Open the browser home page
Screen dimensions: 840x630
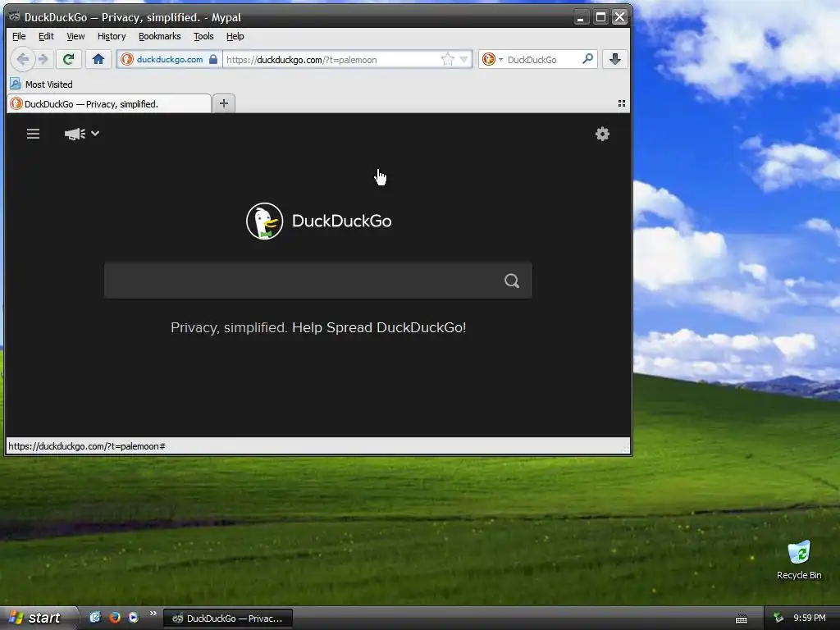click(x=98, y=59)
